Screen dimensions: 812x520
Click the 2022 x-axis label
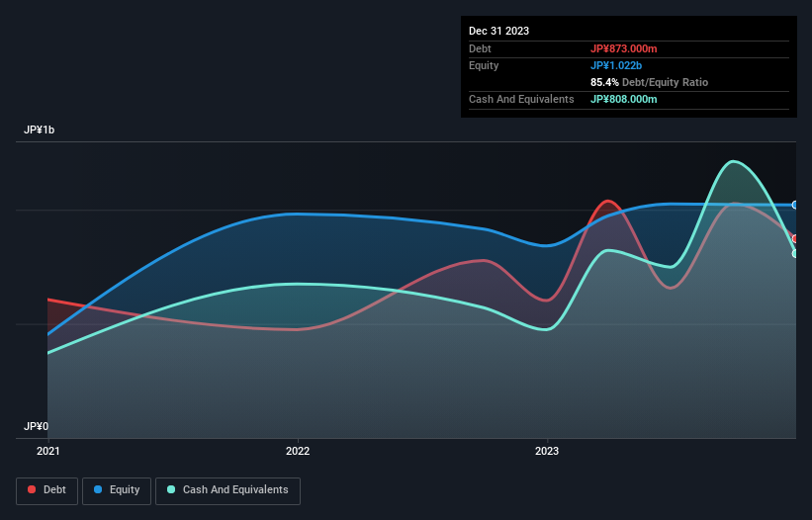point(298,451)
